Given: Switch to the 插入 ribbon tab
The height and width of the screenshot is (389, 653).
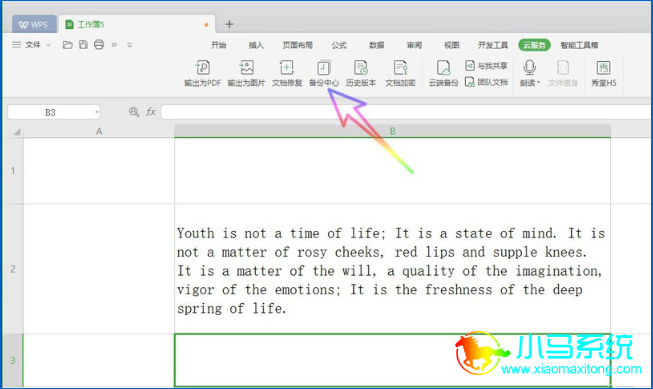Looking at the screenshot, I should click(256, 45).
